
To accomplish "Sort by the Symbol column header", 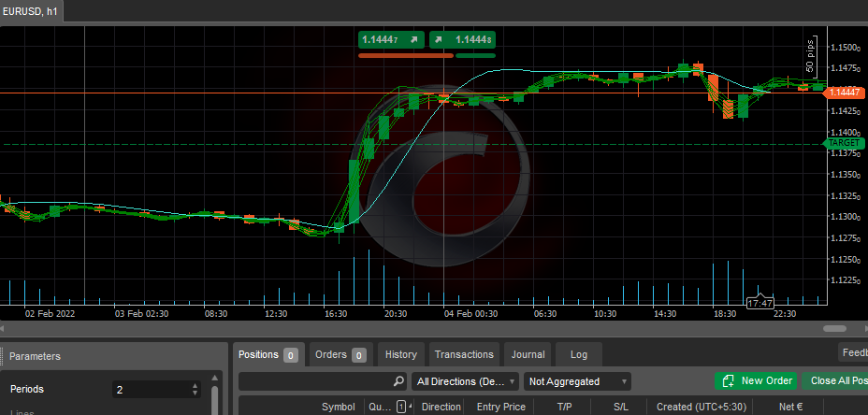I will [339, 407].
